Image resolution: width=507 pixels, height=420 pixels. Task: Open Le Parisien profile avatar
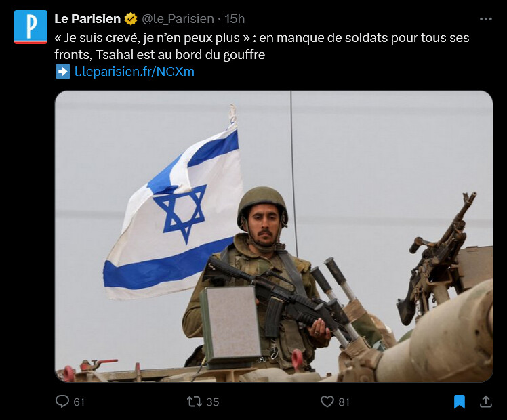[31, 27]
